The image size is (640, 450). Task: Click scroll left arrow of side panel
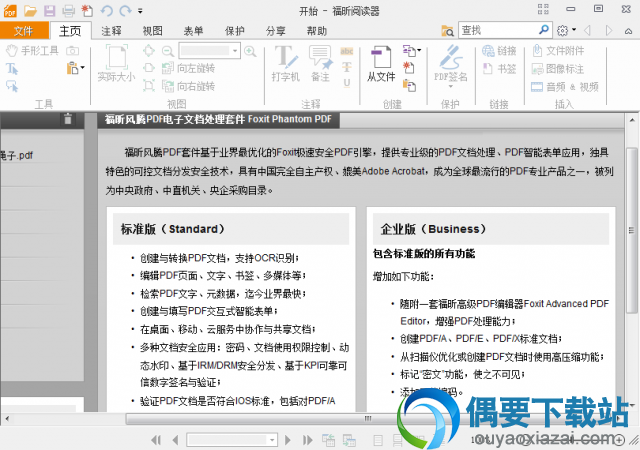click(x=7, y=419)
